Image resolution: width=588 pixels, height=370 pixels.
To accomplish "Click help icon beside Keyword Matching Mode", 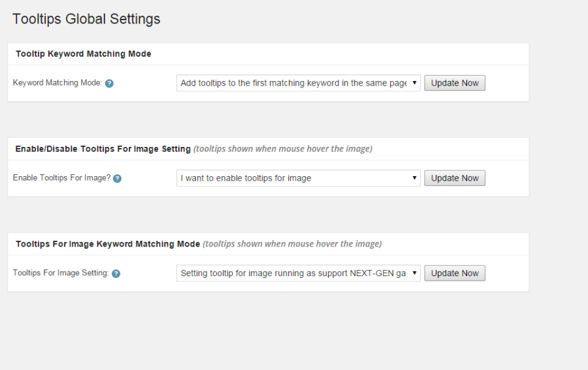I will click(109, 84).
